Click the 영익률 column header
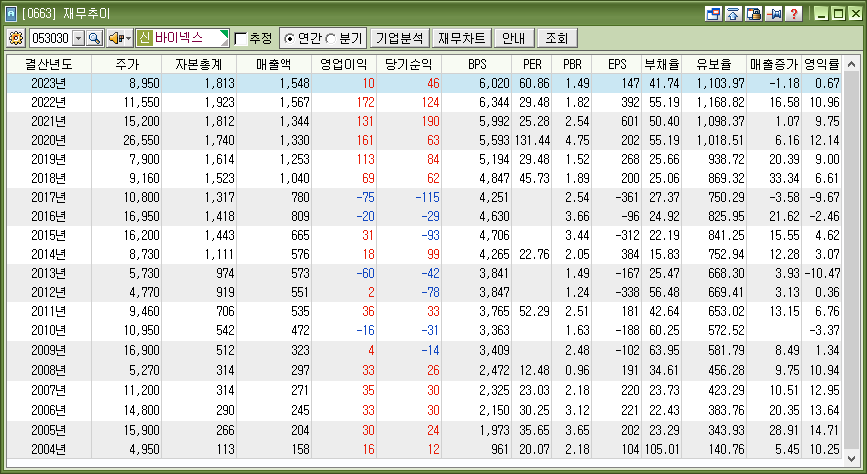 pyautogui.click(x=823, y=64)
